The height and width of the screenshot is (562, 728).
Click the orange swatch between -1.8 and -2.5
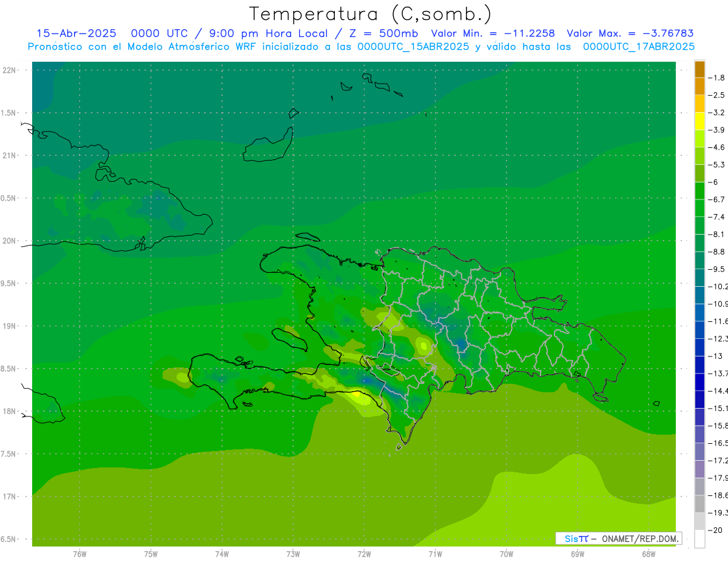(699, 86)
